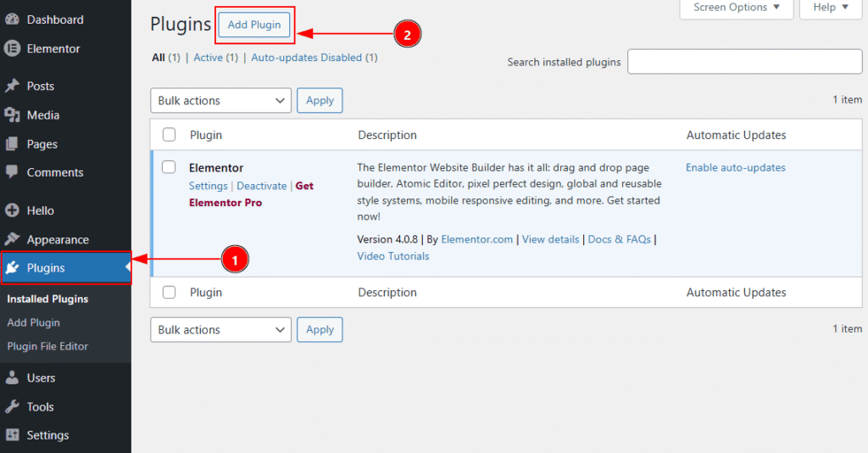Click the Dashboard gauge icon

[12, 20]
